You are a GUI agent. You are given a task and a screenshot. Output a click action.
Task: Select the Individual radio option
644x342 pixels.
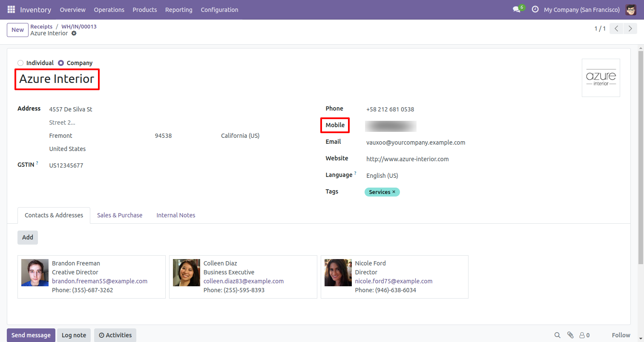tap(20, 63)
